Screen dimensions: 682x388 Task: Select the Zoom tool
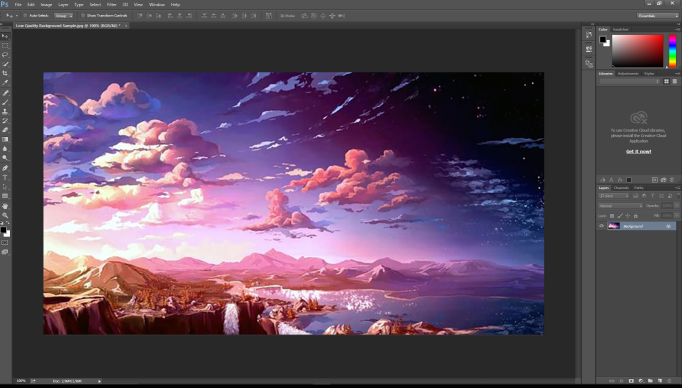point(5,215)
